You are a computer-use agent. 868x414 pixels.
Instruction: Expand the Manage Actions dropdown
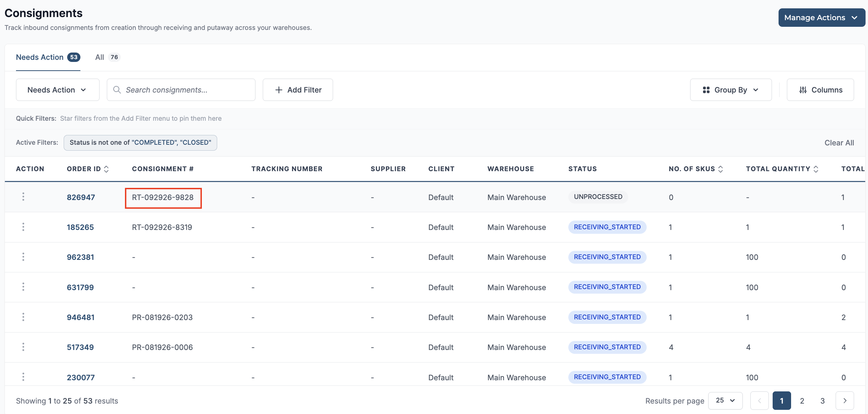click(x=822, y=18)
